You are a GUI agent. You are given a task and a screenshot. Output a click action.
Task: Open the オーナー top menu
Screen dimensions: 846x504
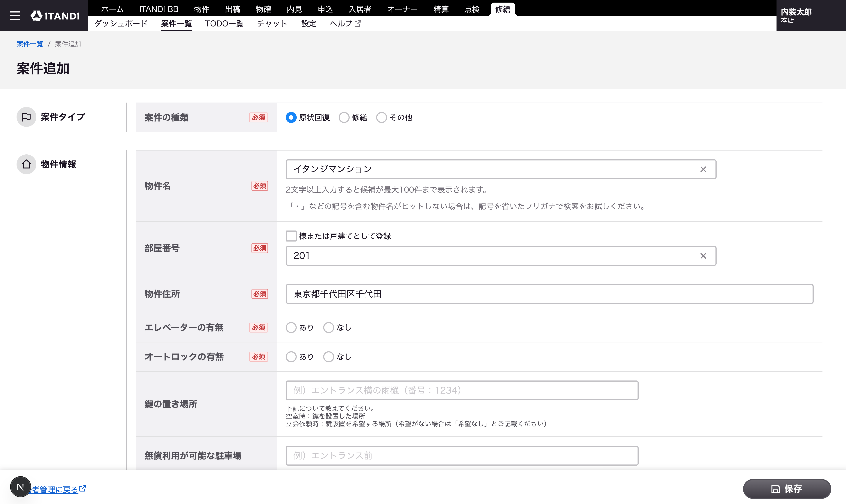click(x=402, y=9)
